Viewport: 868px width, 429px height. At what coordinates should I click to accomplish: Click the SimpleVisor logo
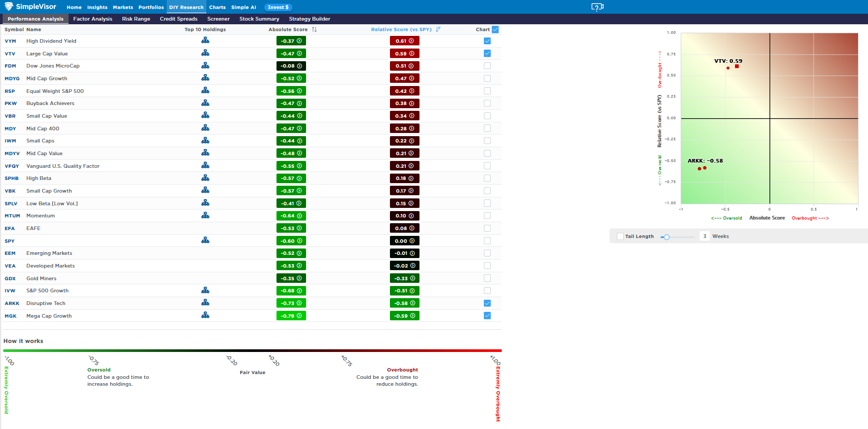[x=30, y=7]
